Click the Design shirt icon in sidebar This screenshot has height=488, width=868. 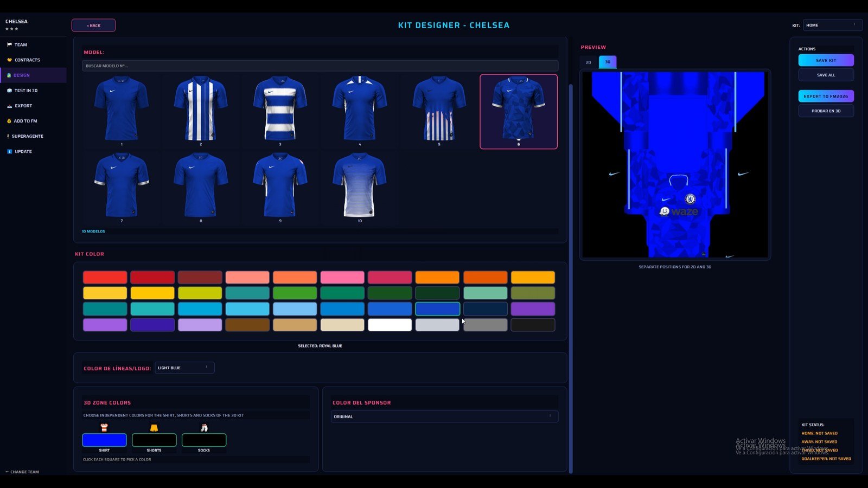coord(9,75)
